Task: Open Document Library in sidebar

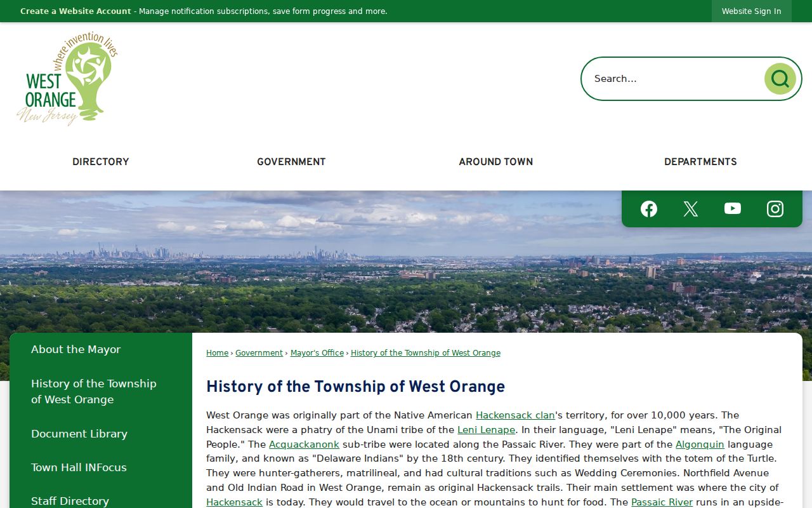Action: (101, 434)
